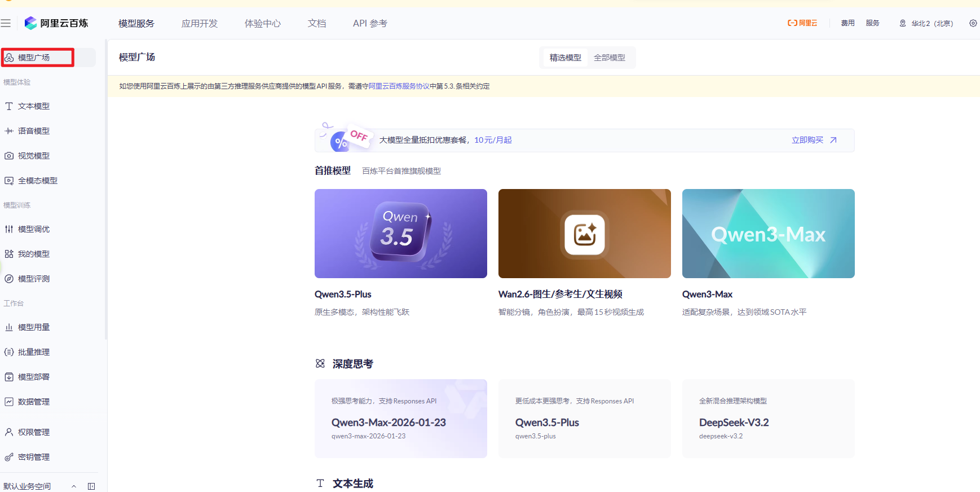Go to 体验中心 in the top menu

[263, 23]
